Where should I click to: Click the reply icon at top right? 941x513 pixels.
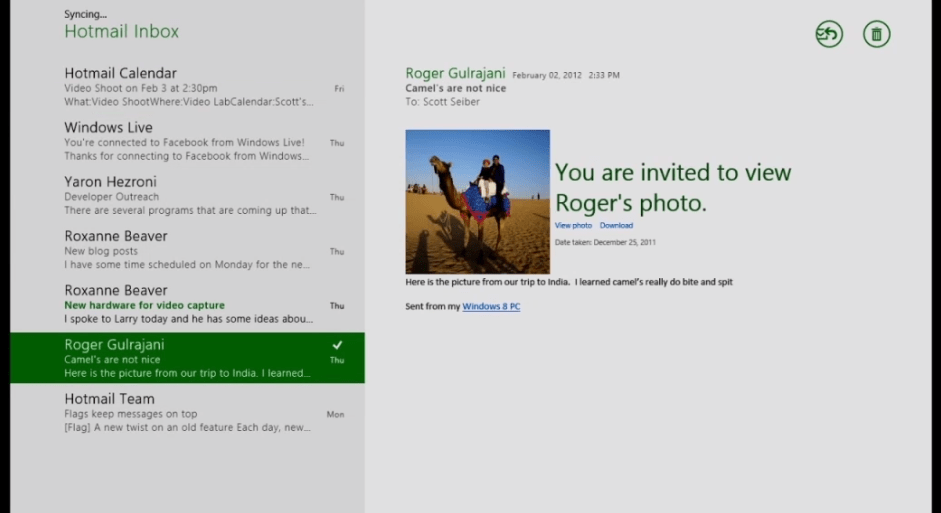pyautogui.click(x=829, y=34)
